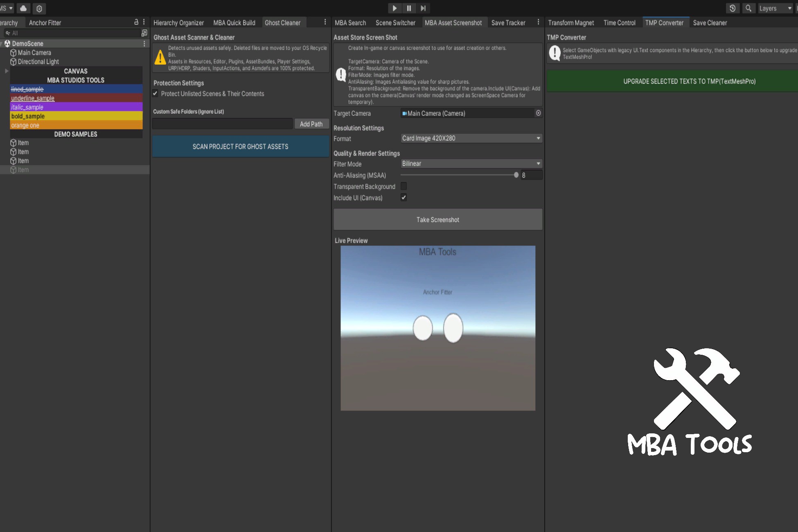Select the underline_sample red row
Image resolution: width=798 pixels, height=532 pixels.
pos(76,98)
